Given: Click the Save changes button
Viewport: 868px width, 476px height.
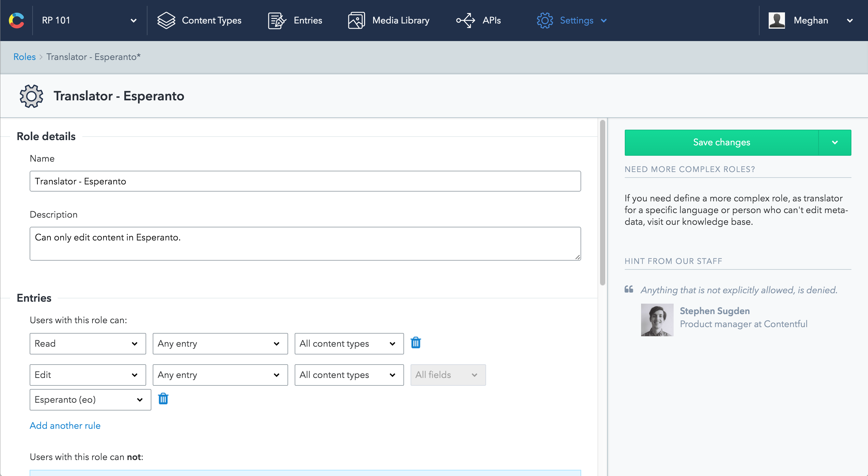Looking at the screenshot, I should coord(721,142).
